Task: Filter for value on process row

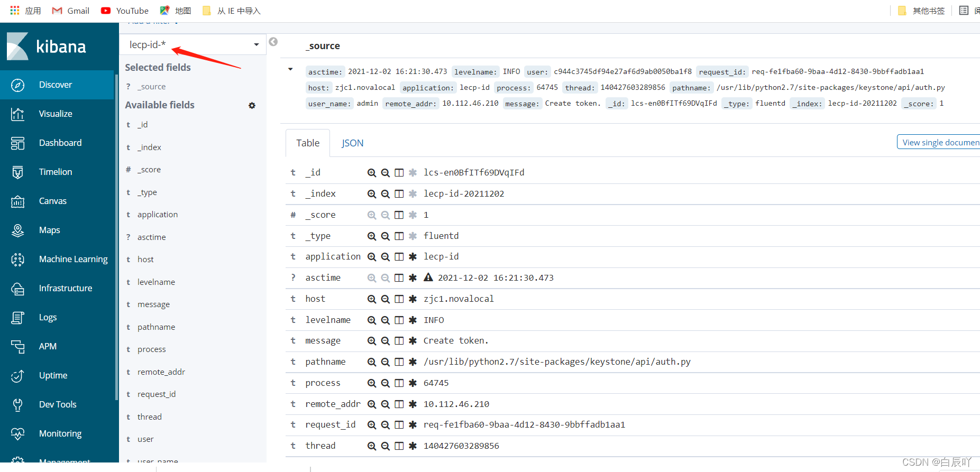Action: pos(372,383)
